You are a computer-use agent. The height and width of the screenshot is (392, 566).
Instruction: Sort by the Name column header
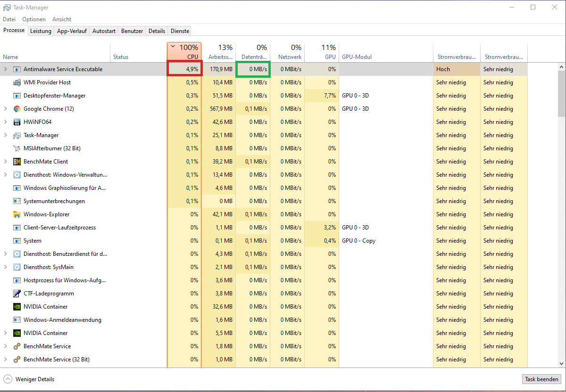[56, 52]
